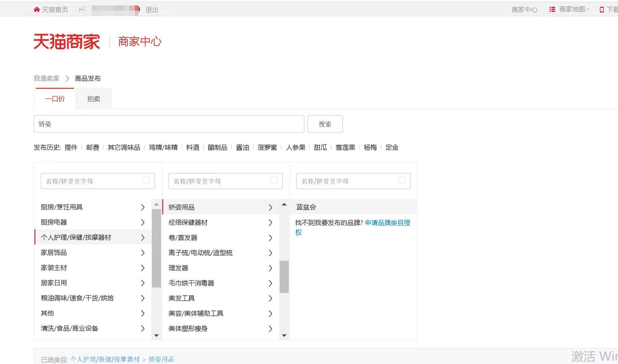Focus first column 名称/拼音首字母 filter
This screenshot has width=618, height=364.
98,181
